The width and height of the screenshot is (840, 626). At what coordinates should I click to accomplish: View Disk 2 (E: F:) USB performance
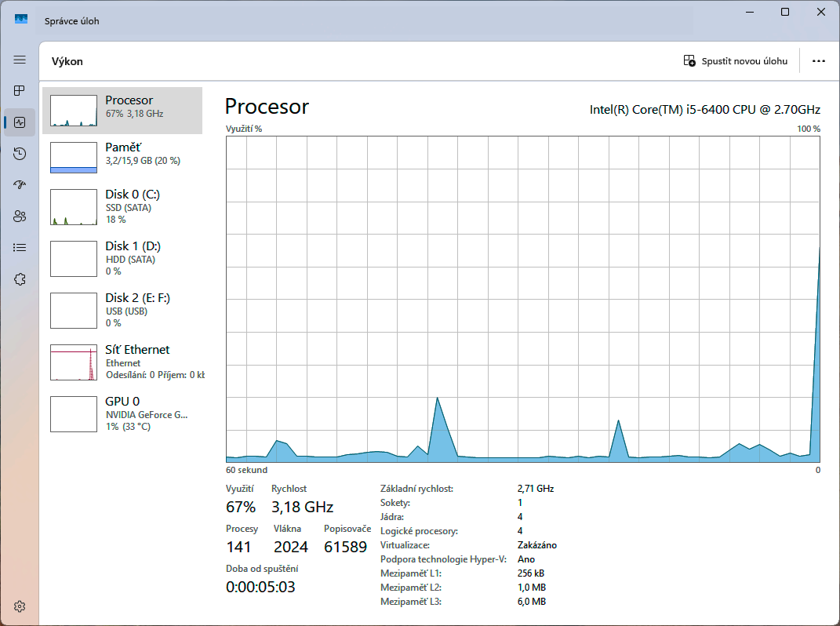pyautogui.click(x=122, y=310)
